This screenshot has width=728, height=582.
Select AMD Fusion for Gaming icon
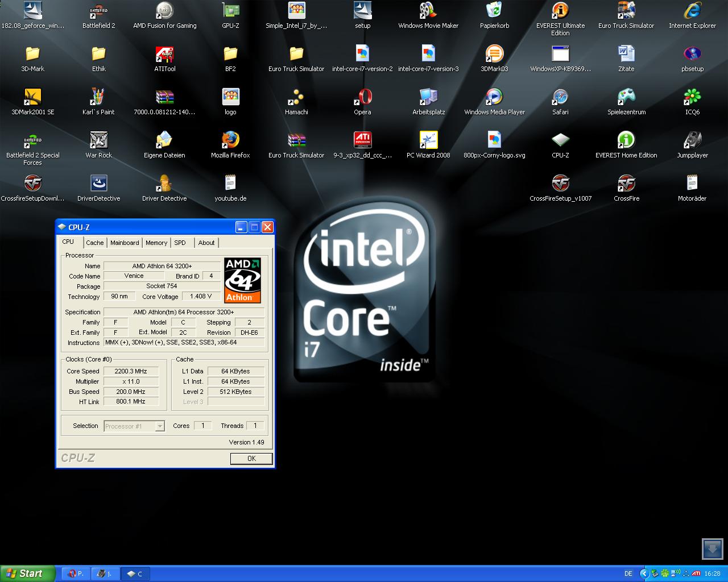point(164,15)
